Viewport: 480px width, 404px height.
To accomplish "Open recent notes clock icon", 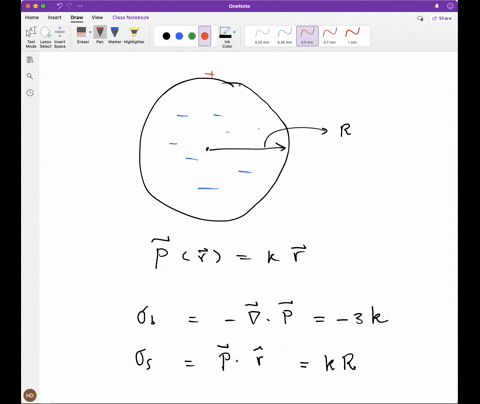I will (x=30, y=93).
